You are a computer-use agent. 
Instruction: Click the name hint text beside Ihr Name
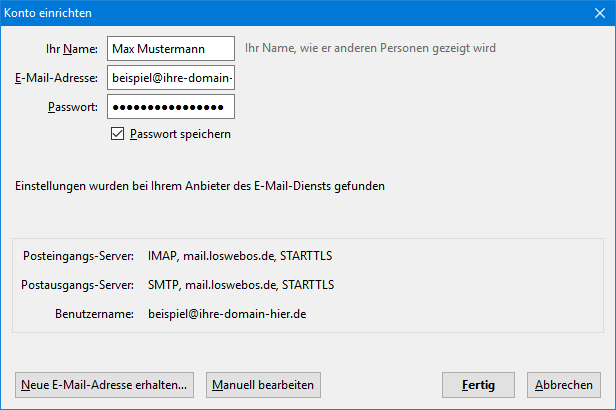click(370, 48)
